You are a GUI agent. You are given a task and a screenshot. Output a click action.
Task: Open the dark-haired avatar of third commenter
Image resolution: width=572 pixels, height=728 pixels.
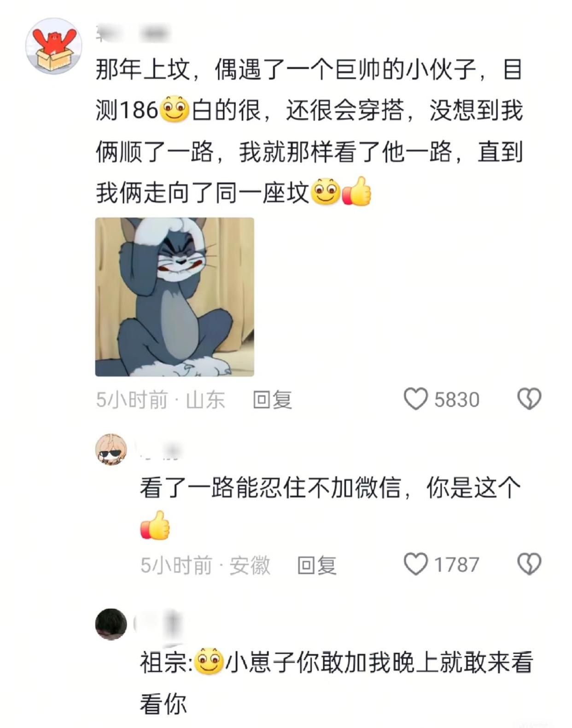pos(111,624)
